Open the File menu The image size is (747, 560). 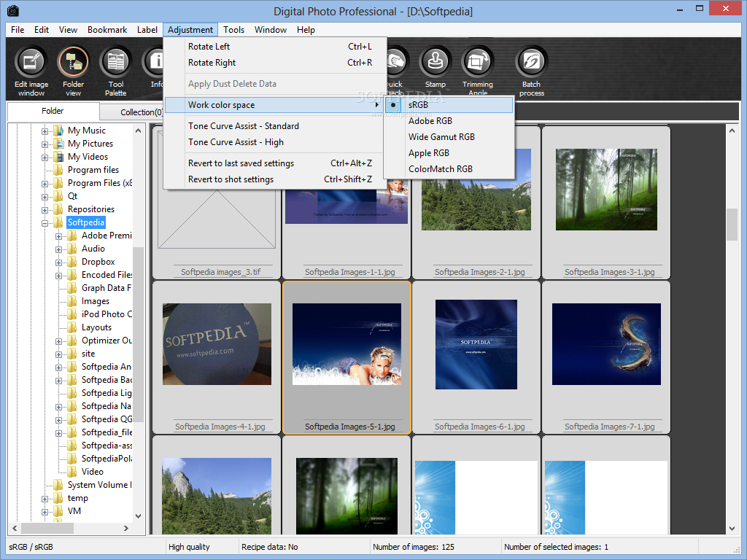click(18, 29)
